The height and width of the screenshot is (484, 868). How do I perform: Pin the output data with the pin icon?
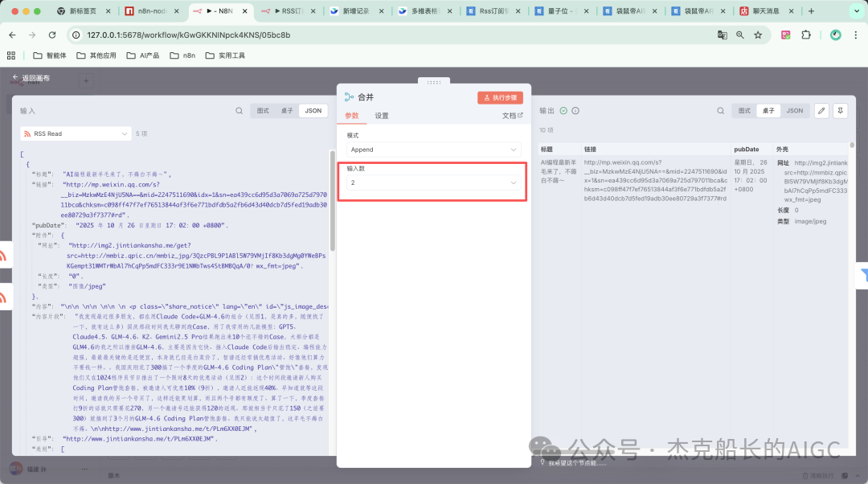[x=841, y=111]
